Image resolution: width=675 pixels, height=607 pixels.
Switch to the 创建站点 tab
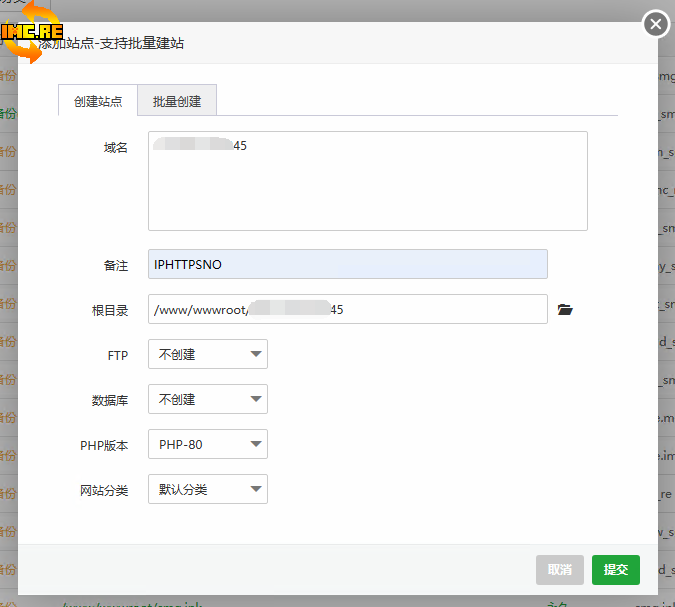pos(98,101)
